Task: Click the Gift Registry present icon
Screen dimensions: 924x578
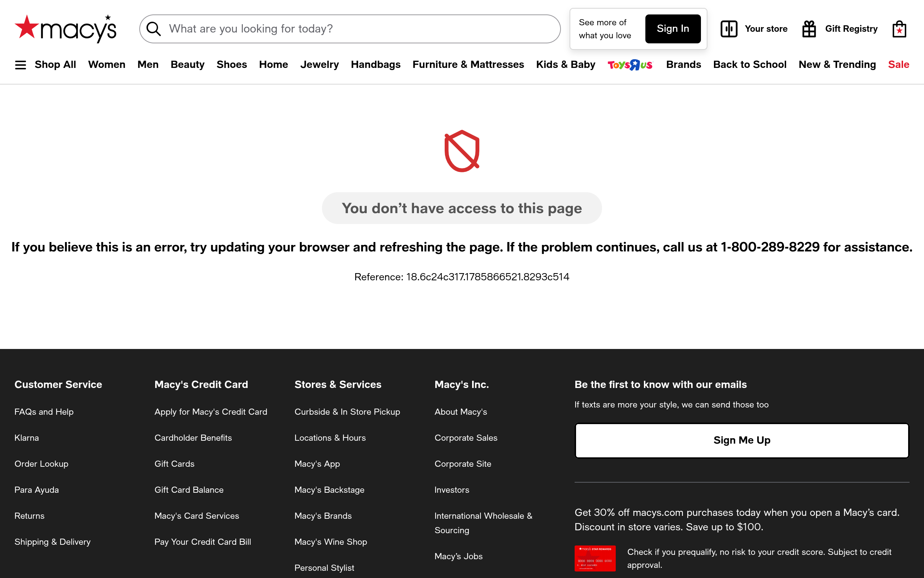Action: pyautogui.click(x=809, y=29)
